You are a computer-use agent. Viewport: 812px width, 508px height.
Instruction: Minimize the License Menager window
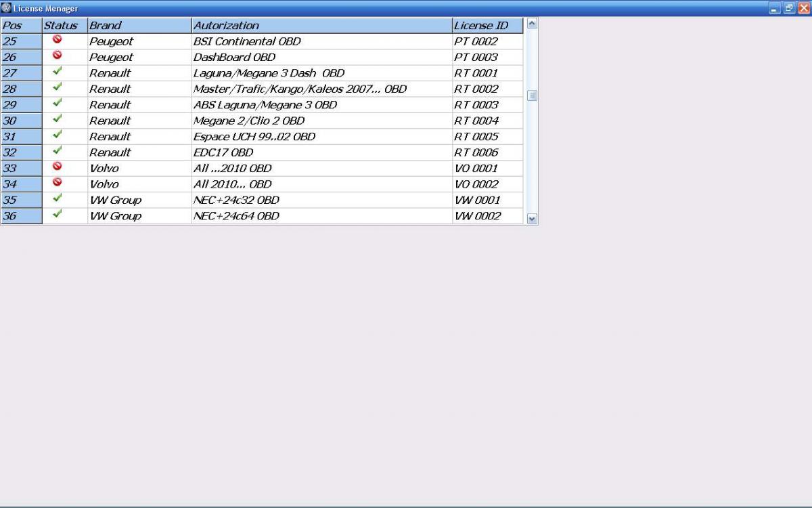pos(775,8)
